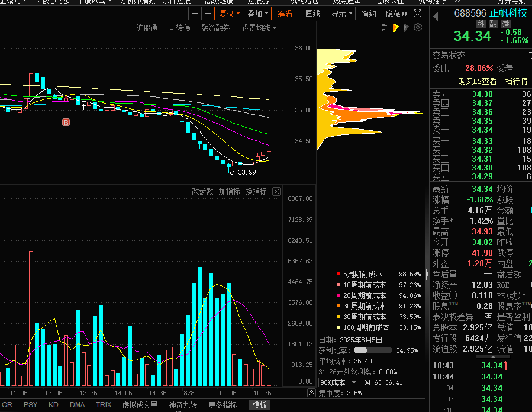Collapse right panel via splitter handle
The width and height of the screenshot is (532, 412).
pos(427,273)
